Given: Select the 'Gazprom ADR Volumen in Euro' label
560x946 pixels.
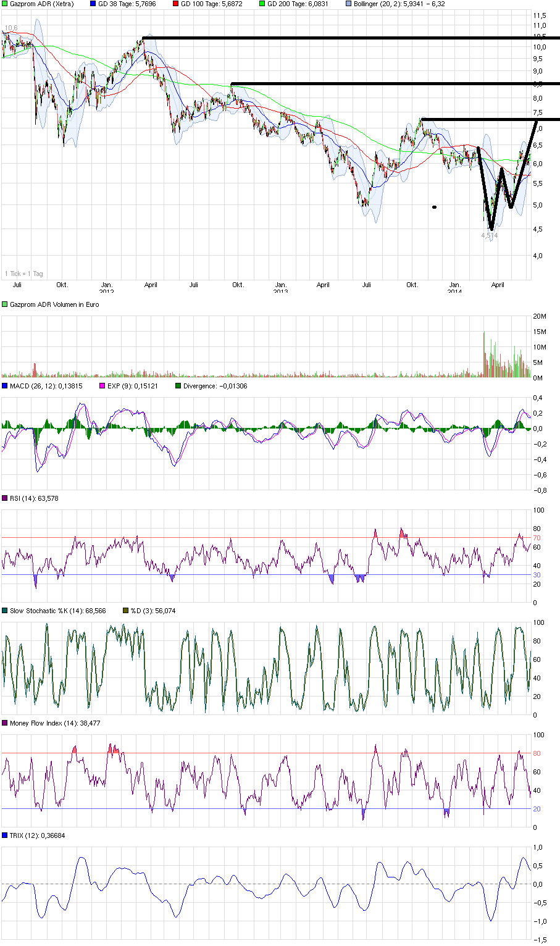Looking at the screenshot, I should pos(54,304).
